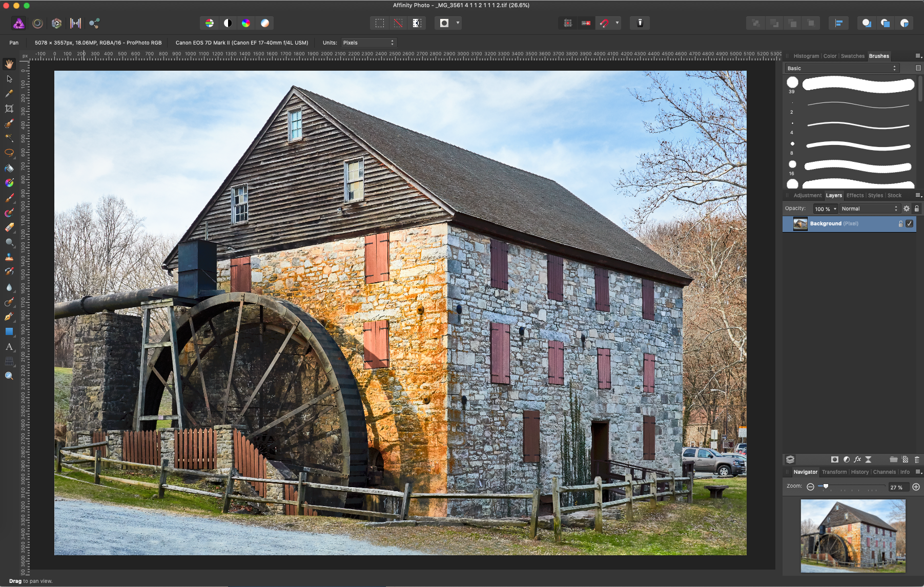Open the Snapping options dropdown arrow
924x587 pixels.
(617, 23)
